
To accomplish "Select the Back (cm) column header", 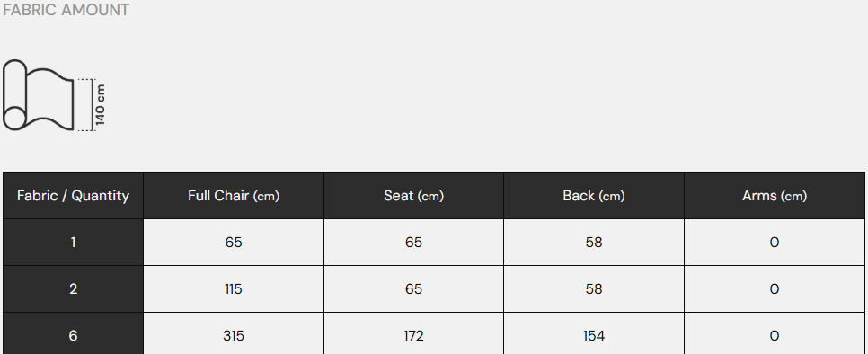I will coord(594,195).
